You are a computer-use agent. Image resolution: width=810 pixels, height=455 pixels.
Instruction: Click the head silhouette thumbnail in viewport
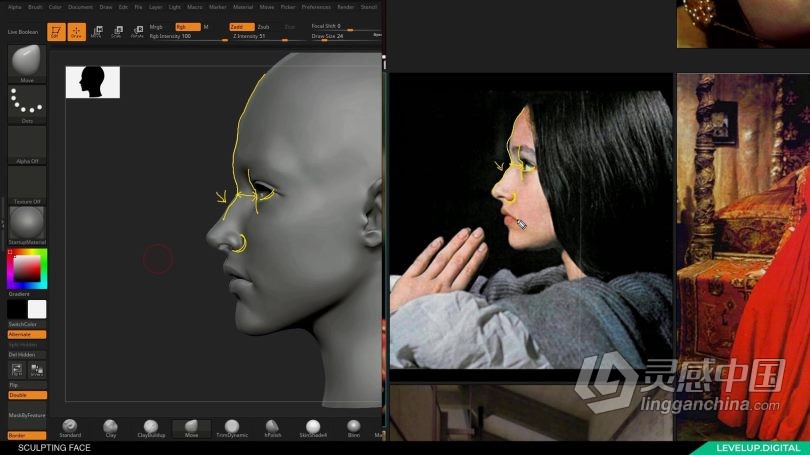coord(92,82)
